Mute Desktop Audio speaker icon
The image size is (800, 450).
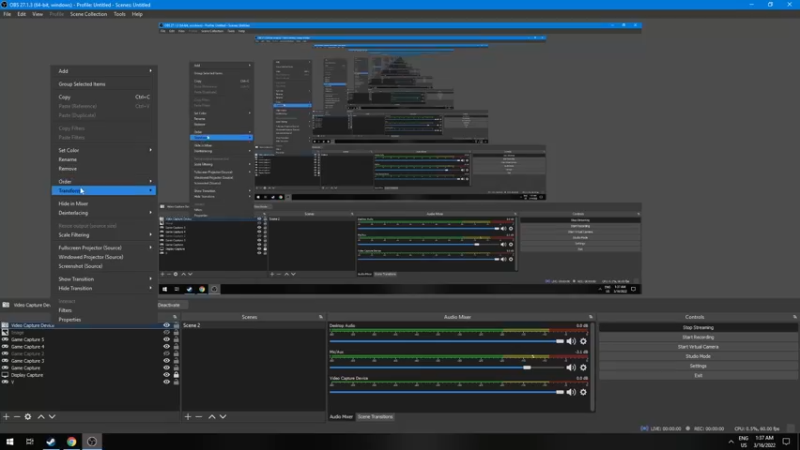coord(571,341)
